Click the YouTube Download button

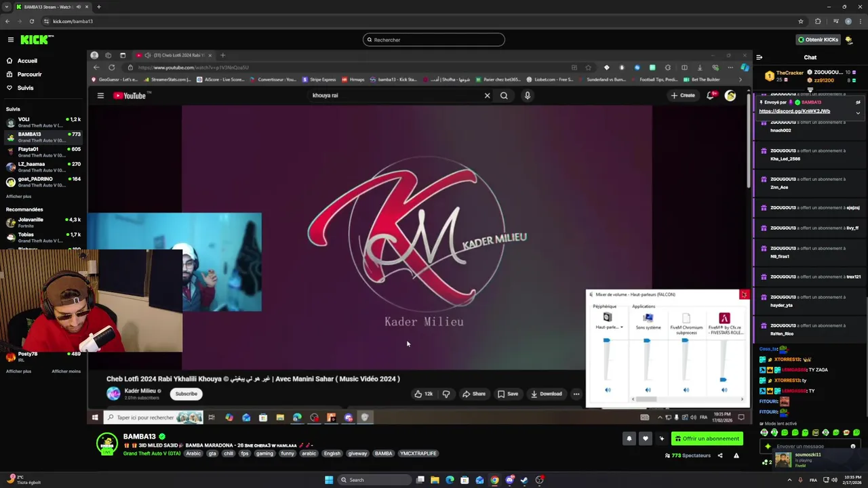click(547, 394)
